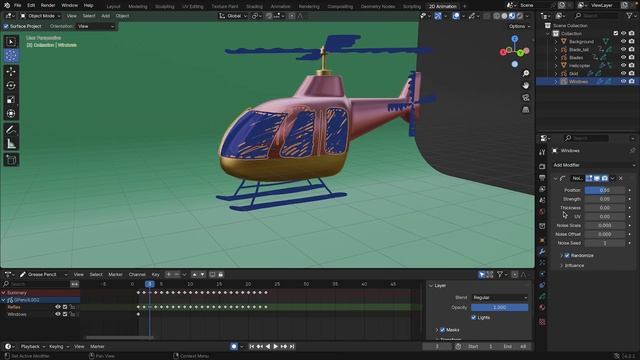Jump to the first frame button
640x360 pixels.
[x=252, y=347]
